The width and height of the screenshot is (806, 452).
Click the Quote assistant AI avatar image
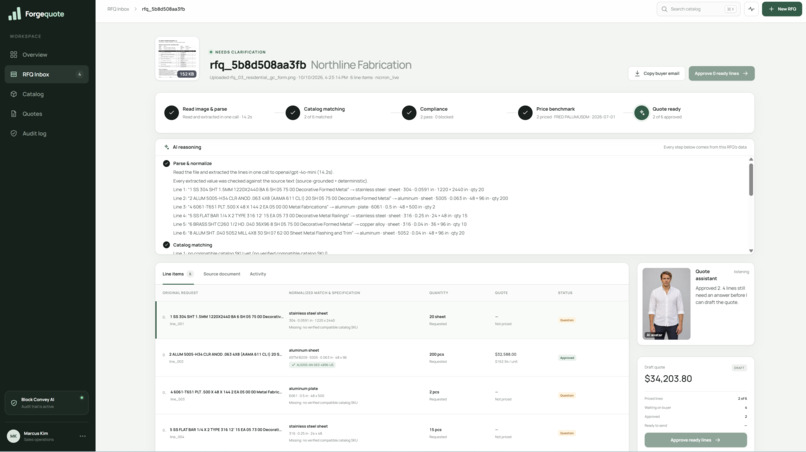[666, 303]
